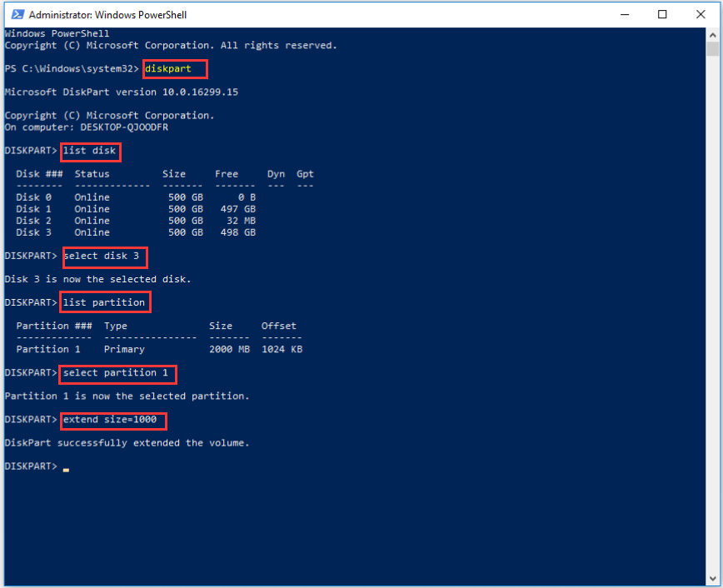Image resolution: width=723 pixels, height=588 pixels.
Task: Click 'On computer: DESKTOP-QJOODFR' line
Action: [87, 127]
